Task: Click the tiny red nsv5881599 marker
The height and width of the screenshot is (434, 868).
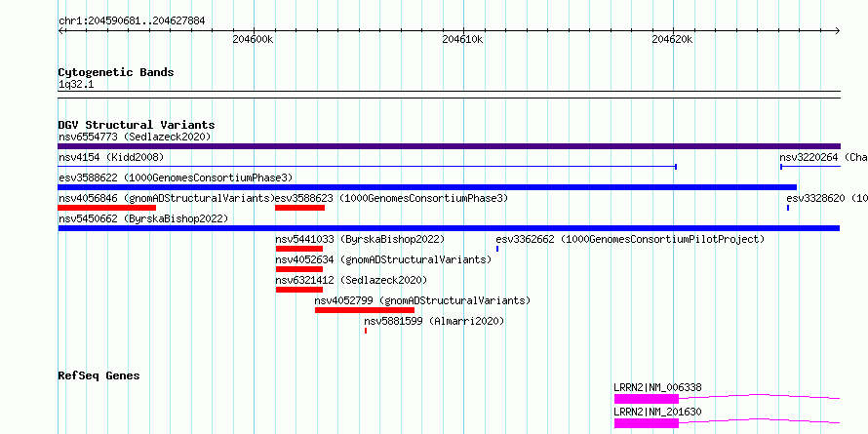Action: click(x=366, y=331)
